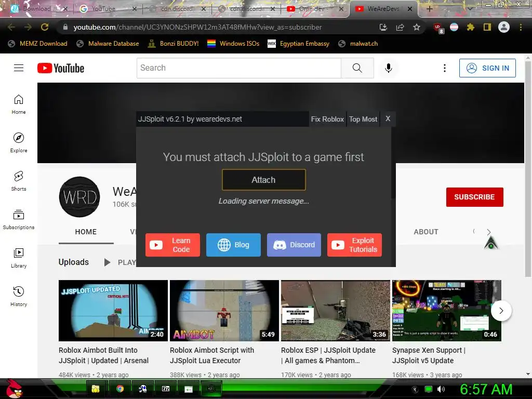
Task: Go back in Chrome
Action: 11,27
